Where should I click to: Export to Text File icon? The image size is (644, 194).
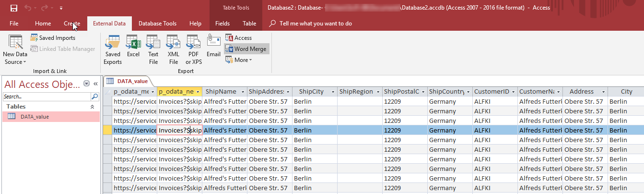coord(153,50)
